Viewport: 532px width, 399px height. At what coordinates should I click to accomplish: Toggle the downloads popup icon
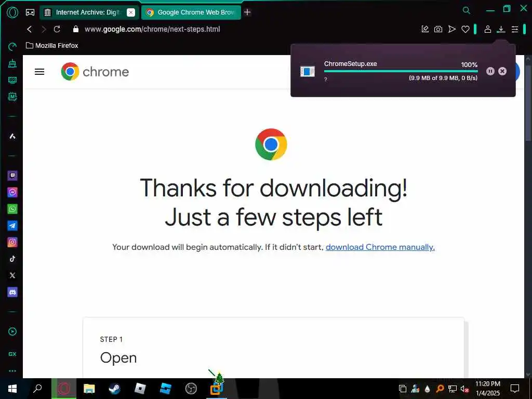click(x=501, y=30)
